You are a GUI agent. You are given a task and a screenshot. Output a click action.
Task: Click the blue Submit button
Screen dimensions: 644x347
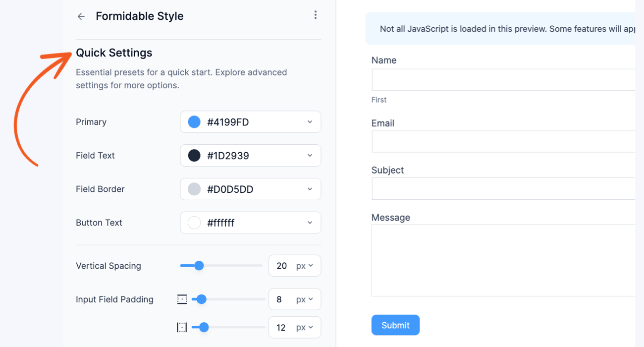pos(395,325)
